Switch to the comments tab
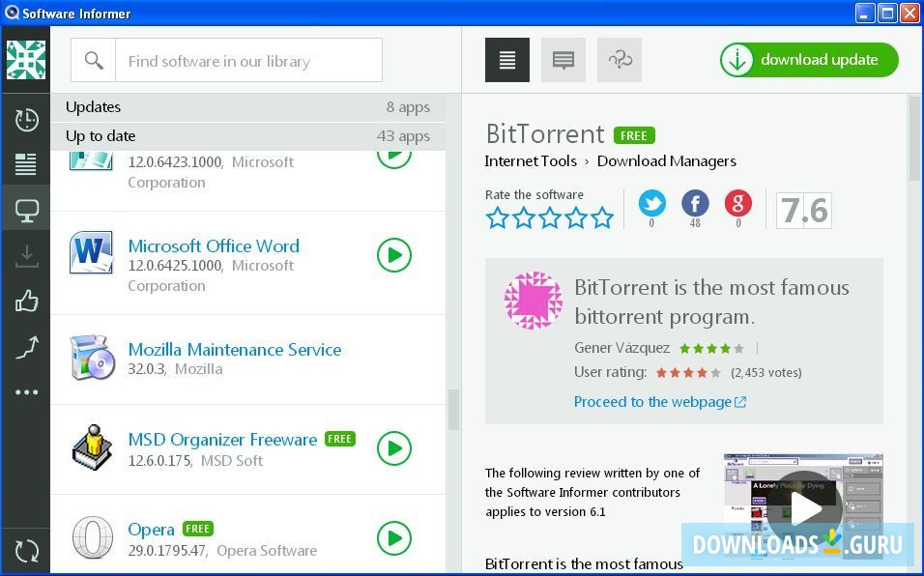Image resolution: width=924 pixels, height=576 pixels. (x=563, y=59)
